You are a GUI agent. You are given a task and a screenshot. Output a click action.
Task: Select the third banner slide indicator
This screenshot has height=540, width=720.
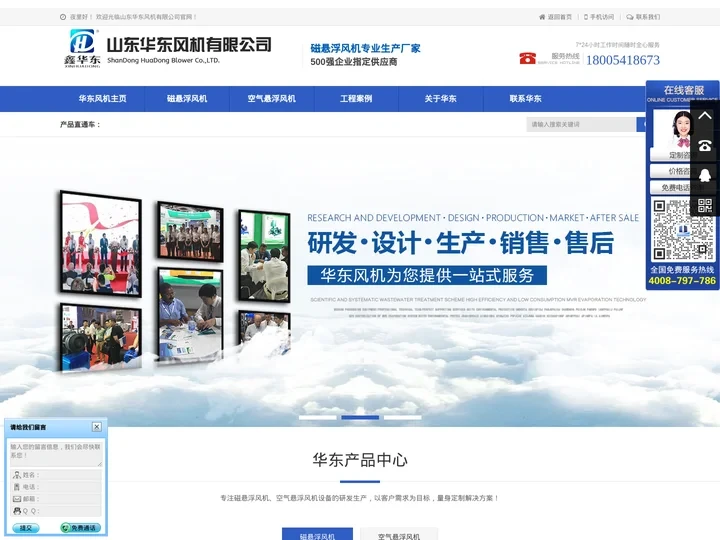pyautogui.click(x=402, y=417)
